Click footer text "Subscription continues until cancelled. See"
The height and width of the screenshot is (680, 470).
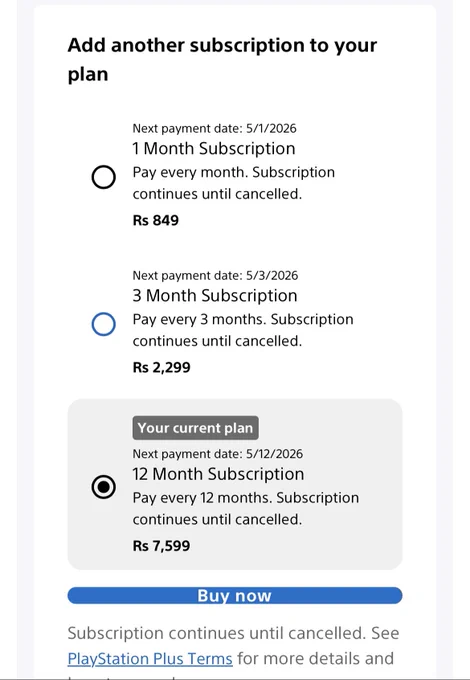pos(233,633)
